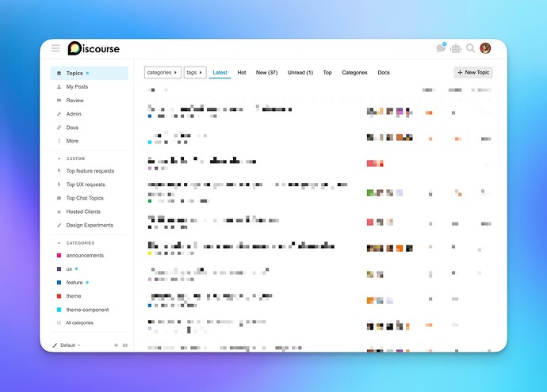Open the Default theme dropdown
This screenshot has width=547, height=392.
click(x=67, y=345)
